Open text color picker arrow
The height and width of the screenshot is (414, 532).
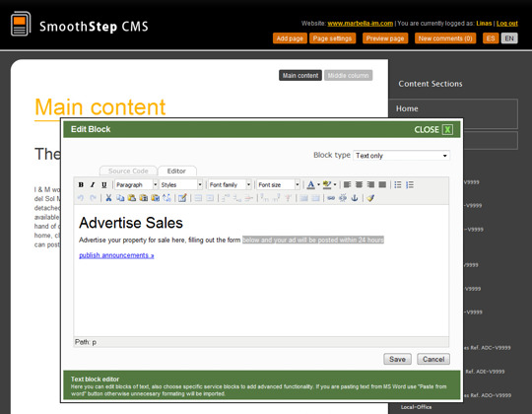tap(318, 184)
